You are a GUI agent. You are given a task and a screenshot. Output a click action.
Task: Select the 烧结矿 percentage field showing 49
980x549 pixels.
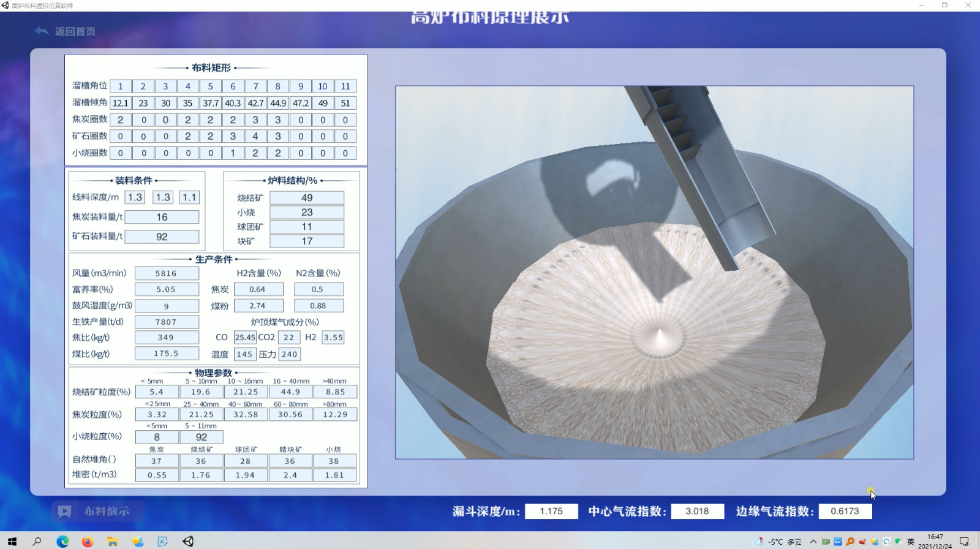307,198
